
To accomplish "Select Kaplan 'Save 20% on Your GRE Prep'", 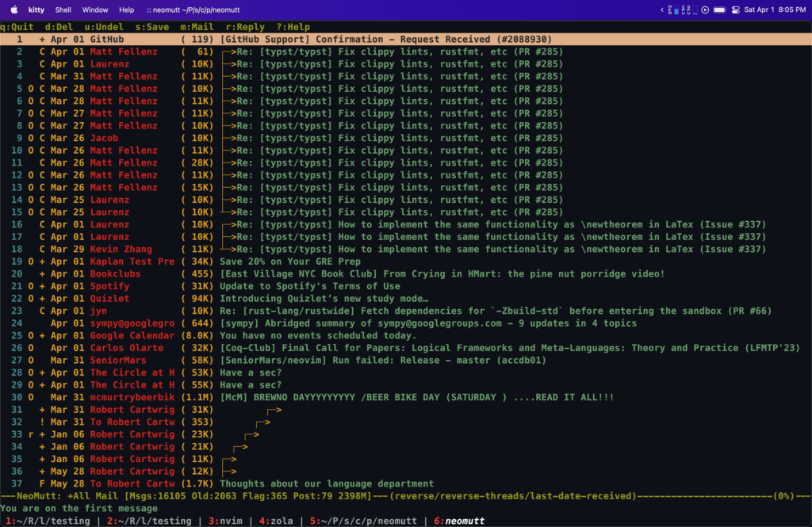I will click(x=406, y=262).
